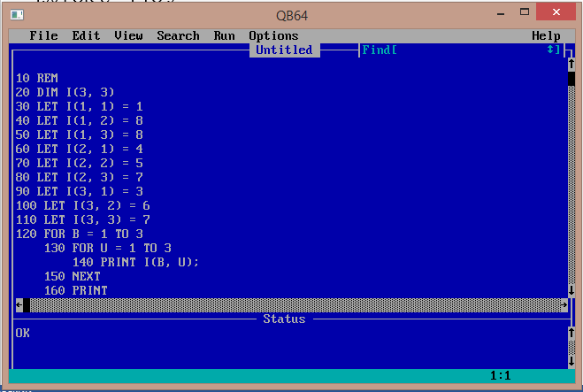583x392 pixels.
Task: Click horizontal scrollbar right arrow
Action: coord(564,305)
